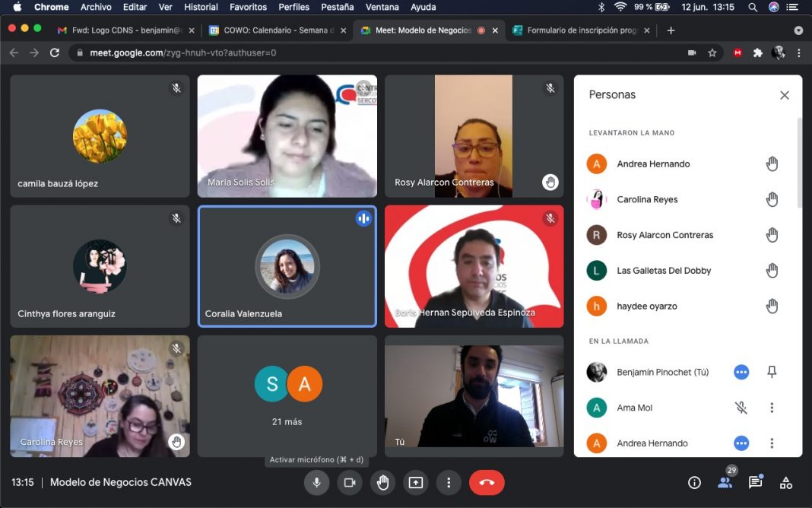Open more options in the bottom bar
The height and width of the screenshot is (508, 812).
(x=449, y=482)
